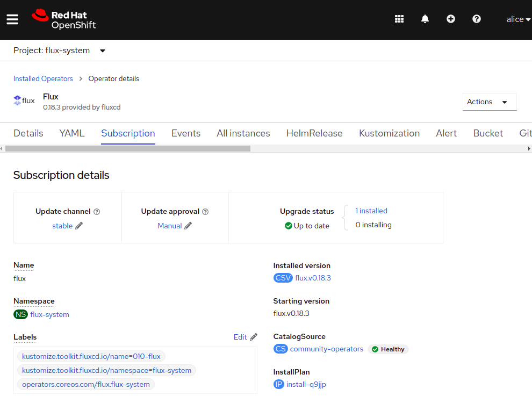Open the community-operators link
This screenshot has height=396, width=532.
tap(326, 349)
